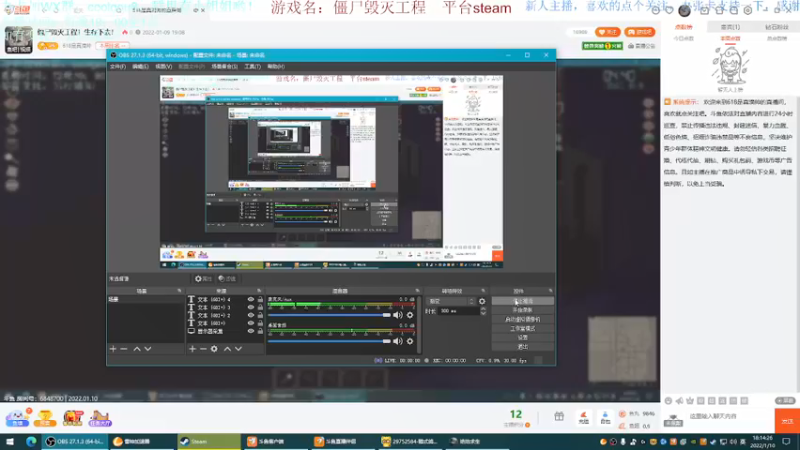This screenshot has height=450, width=800.
Task: Open the 工具(T) menu in OBS
Action: tap(252, 66)
